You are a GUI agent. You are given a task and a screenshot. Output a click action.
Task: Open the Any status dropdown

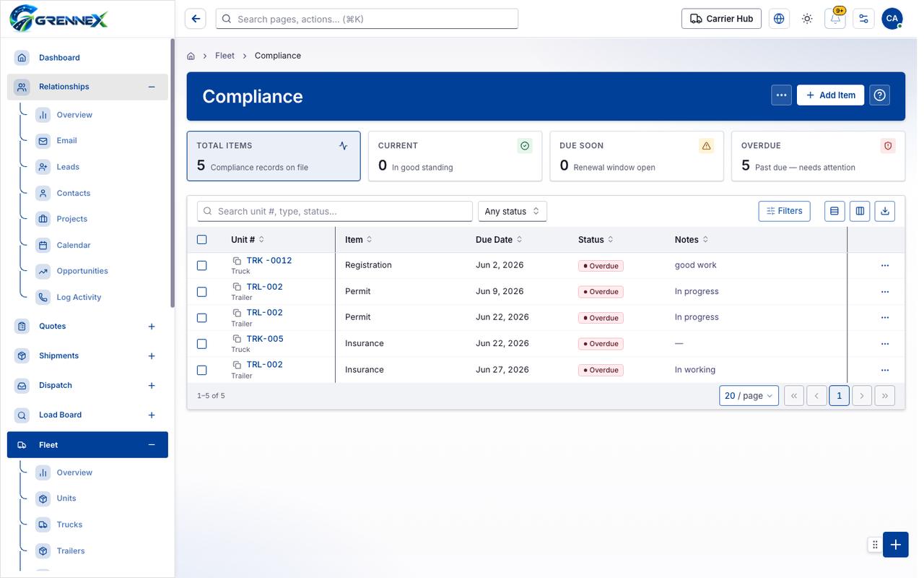tap(513, 211)
